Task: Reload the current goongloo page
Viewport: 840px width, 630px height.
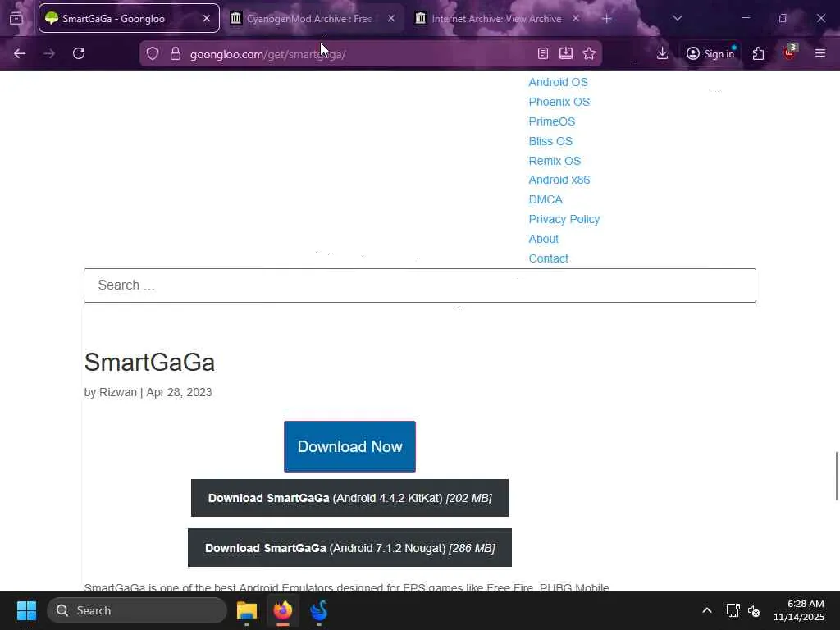Action: tap(79, 53)
